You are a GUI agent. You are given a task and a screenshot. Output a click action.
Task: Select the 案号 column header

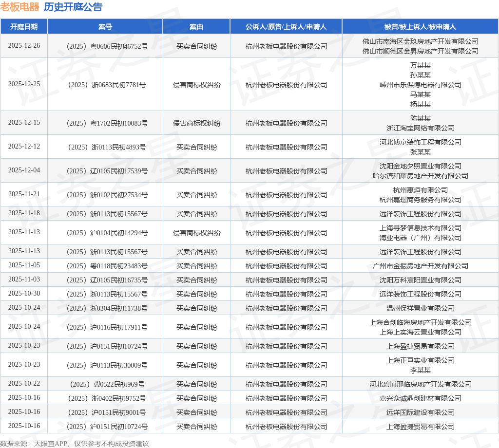(105, 27)
